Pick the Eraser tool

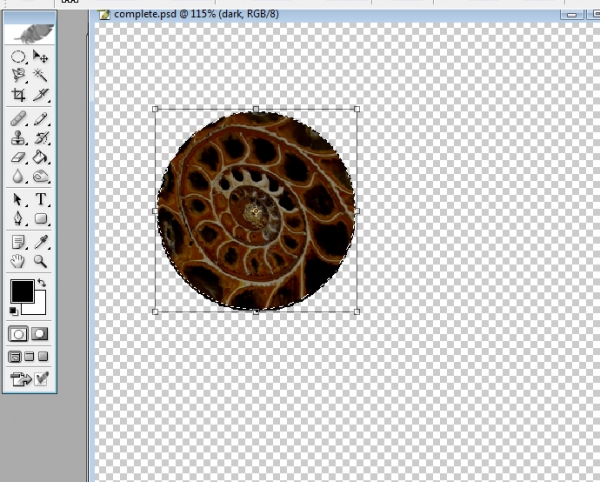coord(18,157)
